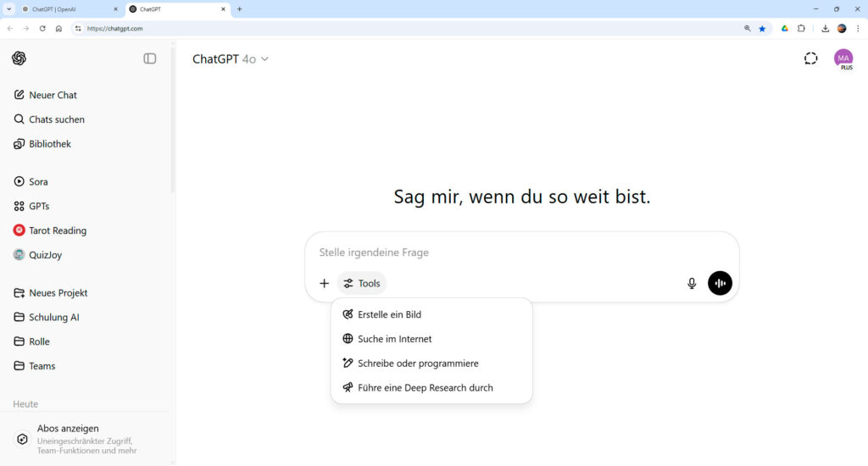Click the temporary chat dashed circle icon
The image size is (868, 466).
click(810, 58)
